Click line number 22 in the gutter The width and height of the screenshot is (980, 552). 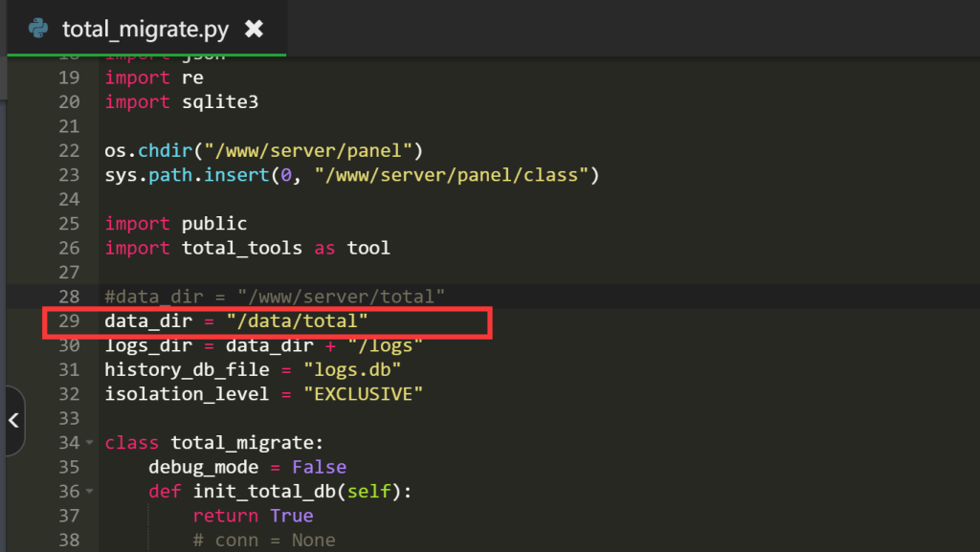(x=68, y=150)
